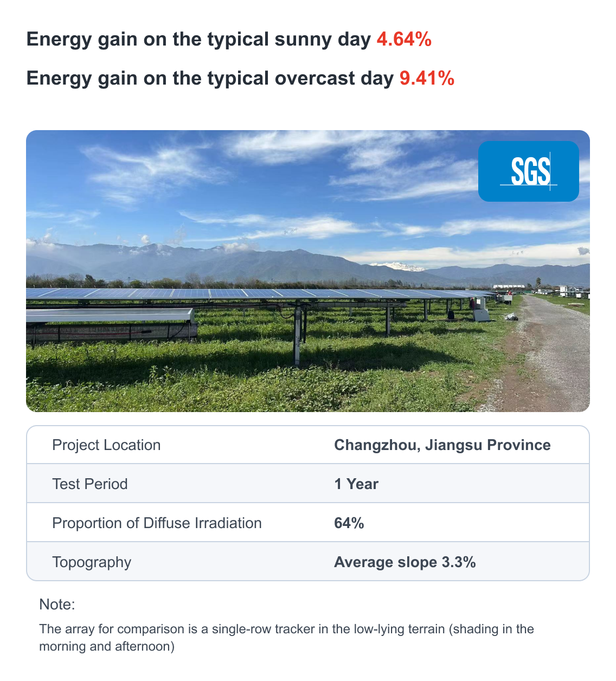This screenshot has height=681, width=616.
Task: Click the Topography label
Action: coord(92,562)
